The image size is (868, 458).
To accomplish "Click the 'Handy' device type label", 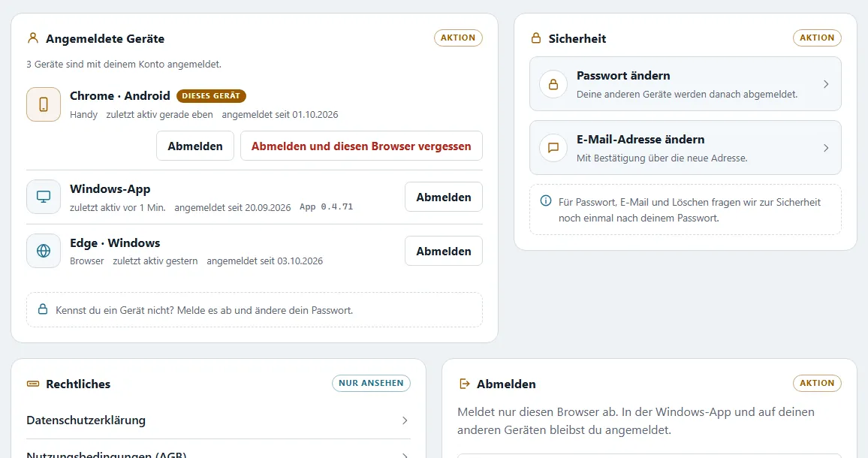I will (x=83, y=115).
